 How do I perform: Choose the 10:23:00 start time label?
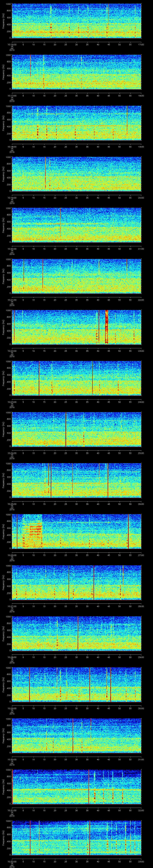tap(12, 402)
